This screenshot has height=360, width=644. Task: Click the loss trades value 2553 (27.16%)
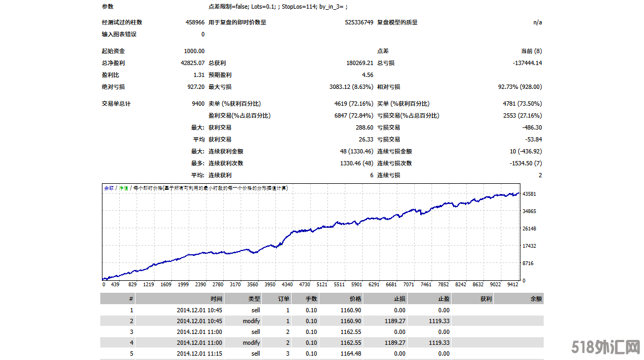[523, 115]
